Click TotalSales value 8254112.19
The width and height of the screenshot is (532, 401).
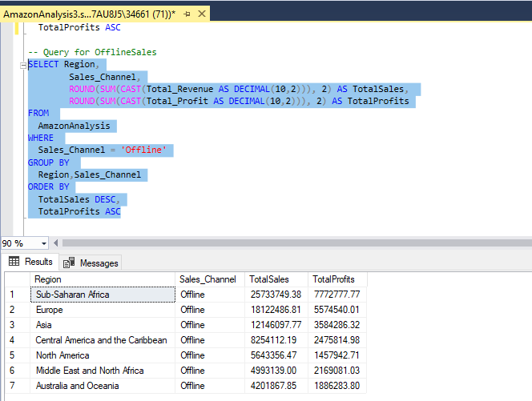276,340
